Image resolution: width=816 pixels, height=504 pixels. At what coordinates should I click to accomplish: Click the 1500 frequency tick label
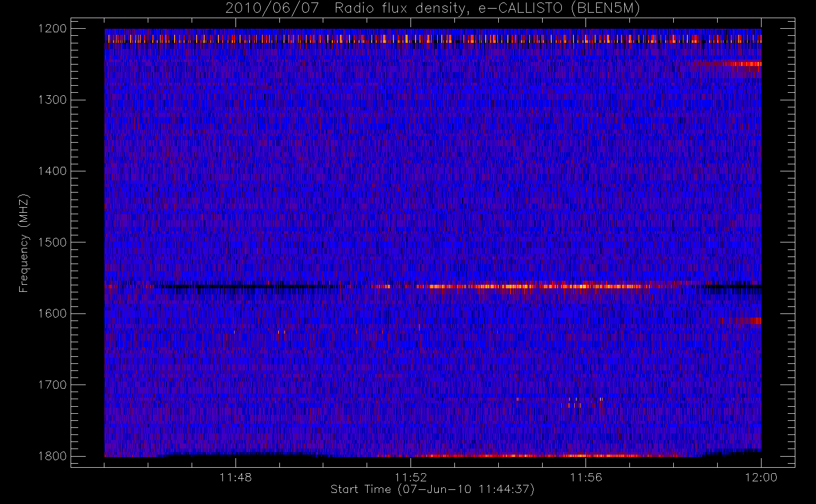tap(52, 242)
